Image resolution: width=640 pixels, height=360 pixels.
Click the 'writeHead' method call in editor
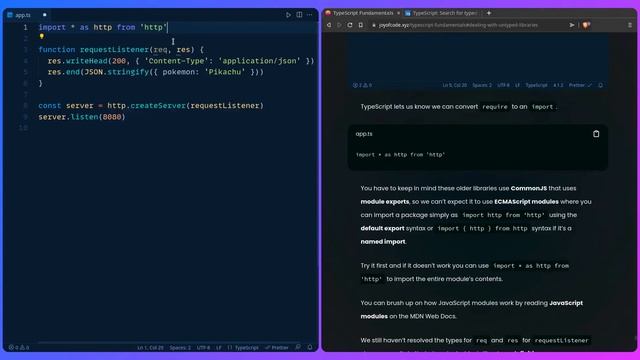click(x=87, y=61)
